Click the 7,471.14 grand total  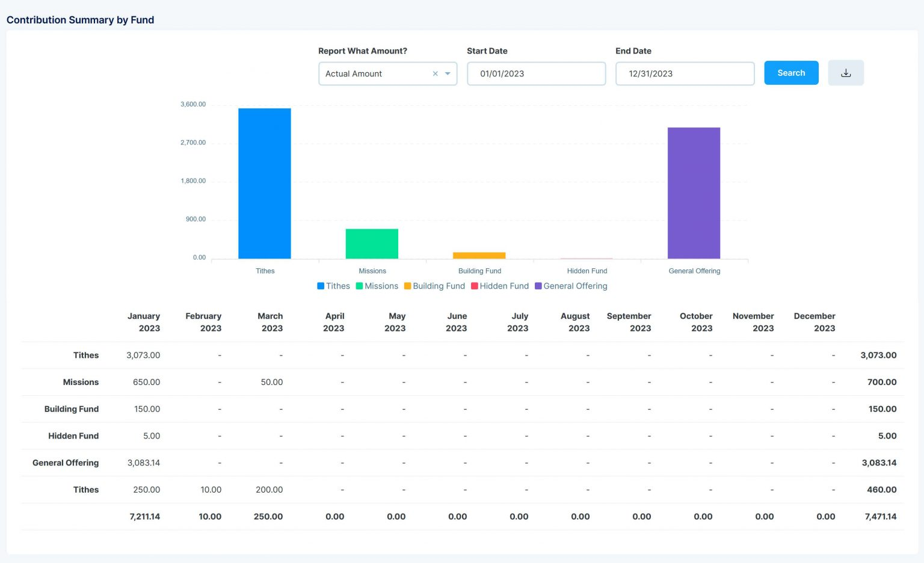(881, 517)
